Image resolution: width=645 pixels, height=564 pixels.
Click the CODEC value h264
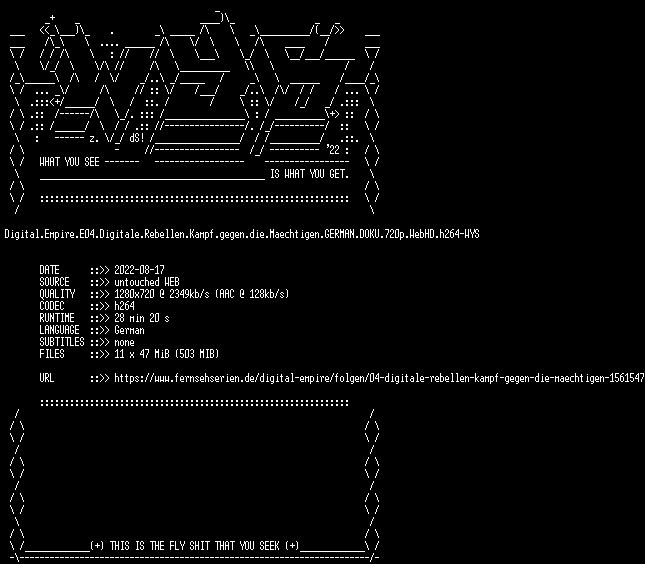point(124,306)
